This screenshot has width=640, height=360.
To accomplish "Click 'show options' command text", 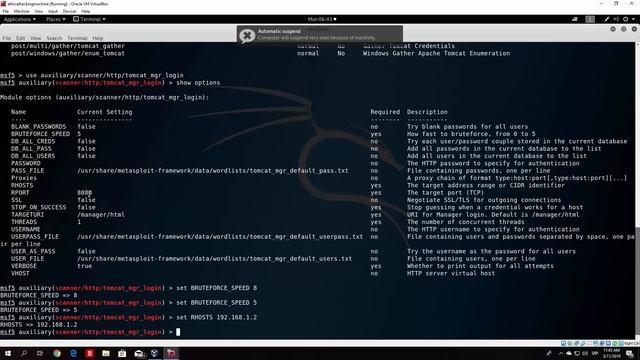I will (198, 82).
